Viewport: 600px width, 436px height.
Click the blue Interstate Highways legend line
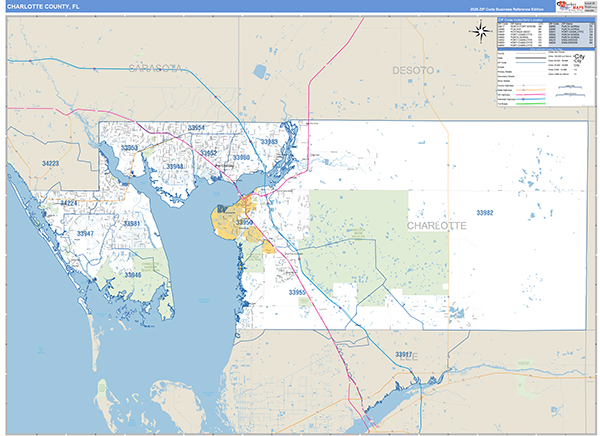click(x=531, y=99)
